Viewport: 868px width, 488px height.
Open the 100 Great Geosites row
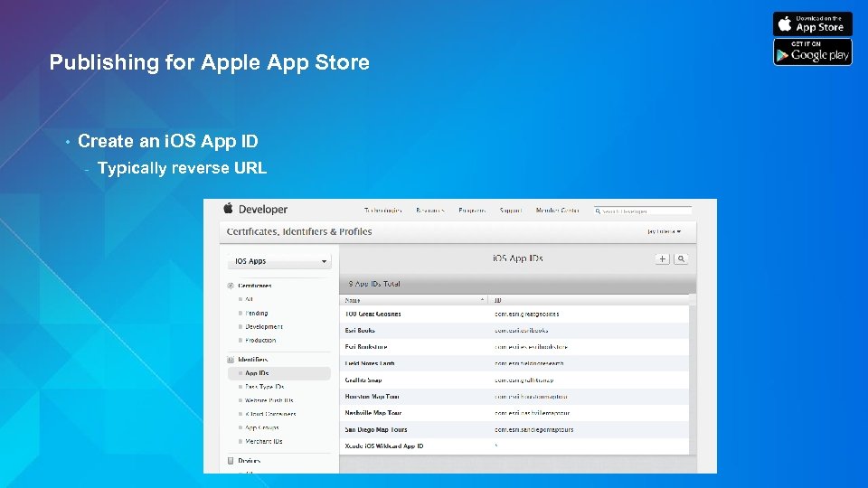[x=514, y=314]
